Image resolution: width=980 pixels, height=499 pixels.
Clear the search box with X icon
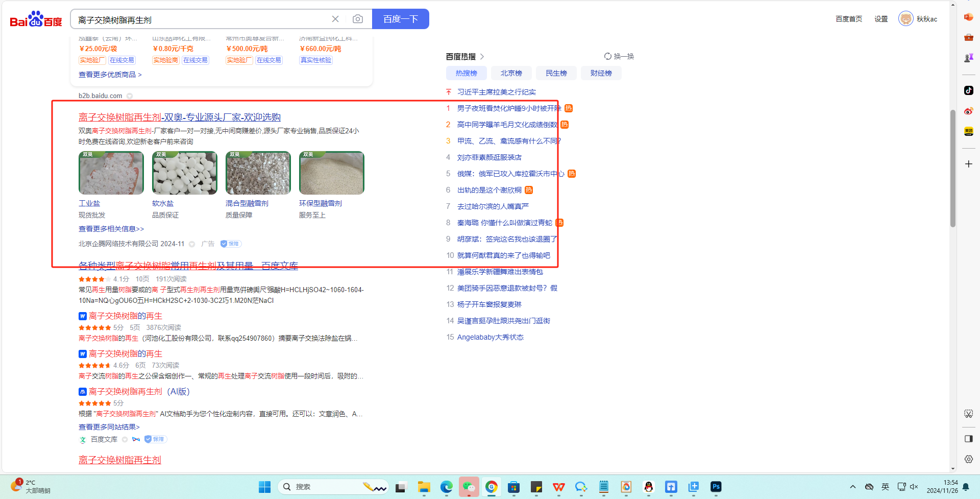pos(335,19)
